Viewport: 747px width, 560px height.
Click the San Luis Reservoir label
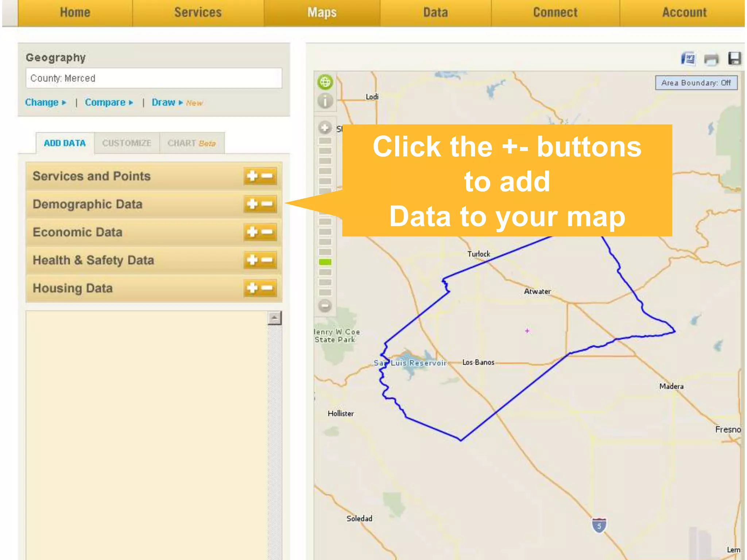pos(410,363)
